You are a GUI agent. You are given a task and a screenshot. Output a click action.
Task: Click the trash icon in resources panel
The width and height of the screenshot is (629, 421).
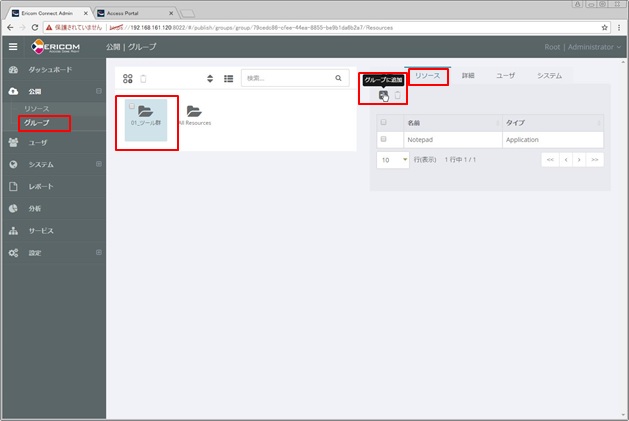coord(398,95)
